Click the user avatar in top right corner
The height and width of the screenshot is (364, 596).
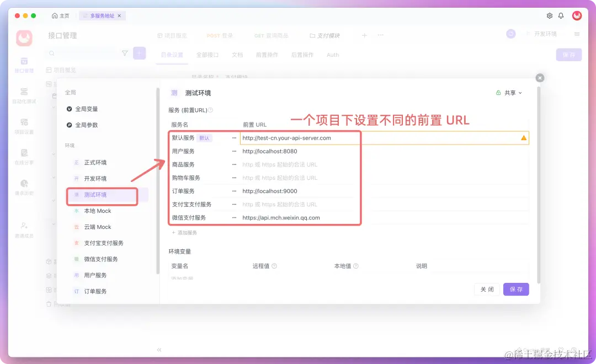pyautogui.click(x=577, y=15)
